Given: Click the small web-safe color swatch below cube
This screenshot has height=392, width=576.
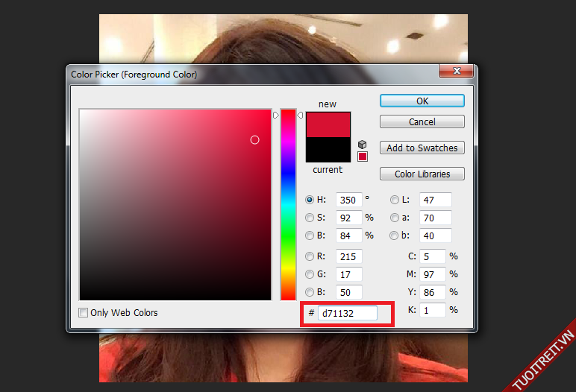Looking at the screenshot, I should click(x=363, y=157).
